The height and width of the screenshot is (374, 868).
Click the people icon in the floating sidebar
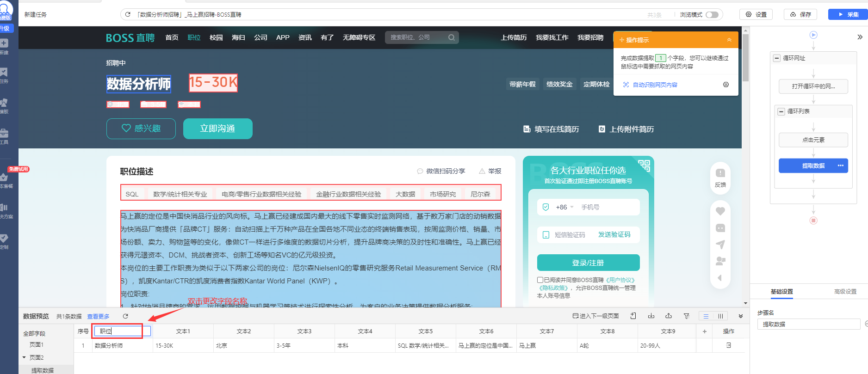tap(720, 261)
